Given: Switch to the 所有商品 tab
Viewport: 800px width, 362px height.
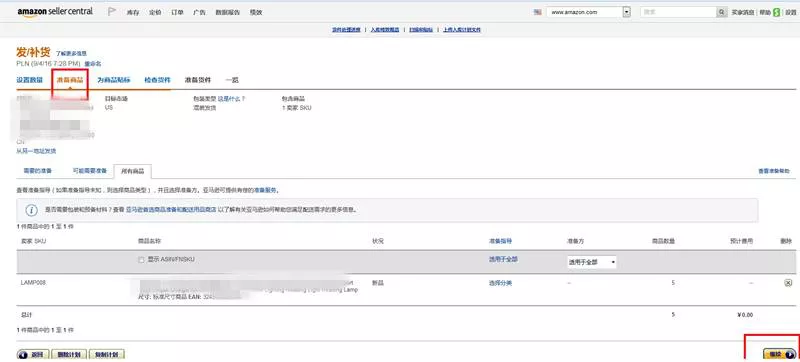Looking at the screenshot, I should point(133,172).
